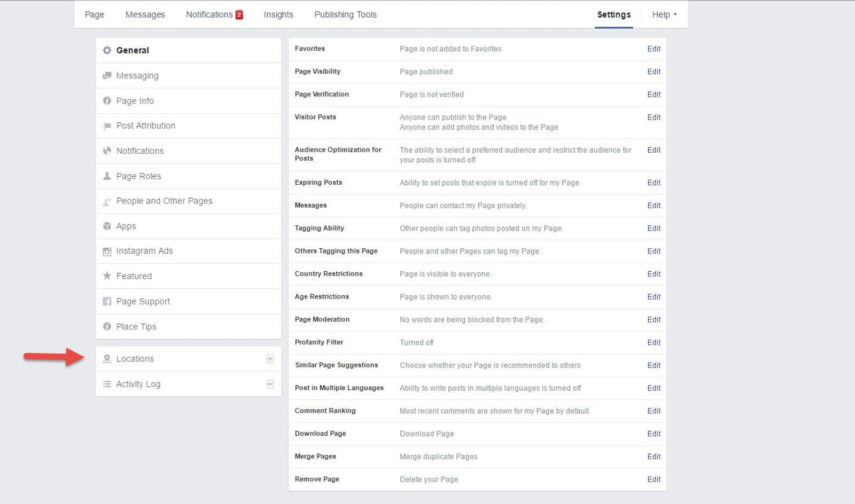Click the Place Tips info icon
Screen dimensions: 855x504
107,326
